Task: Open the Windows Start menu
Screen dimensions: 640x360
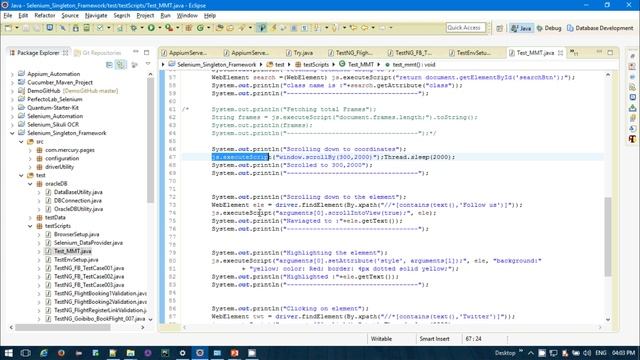Action: pos(8,353)
